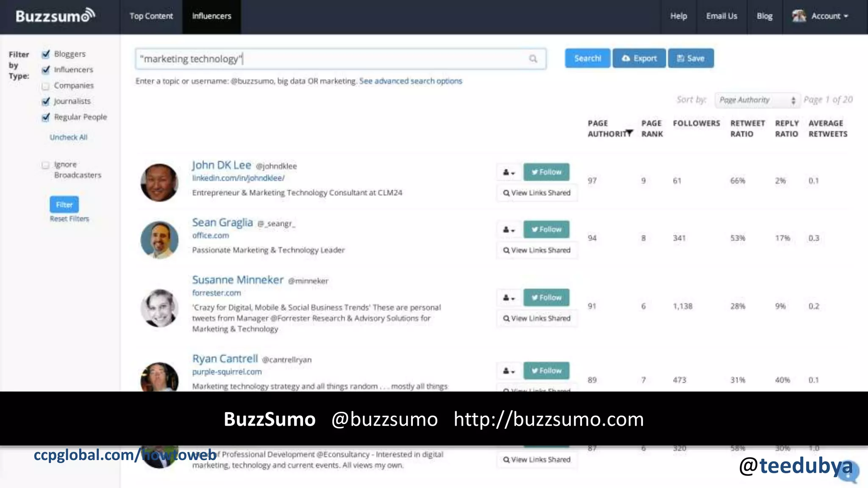Open Sean Graglia name link
This screenshot has height=488, width=868.
223,222
